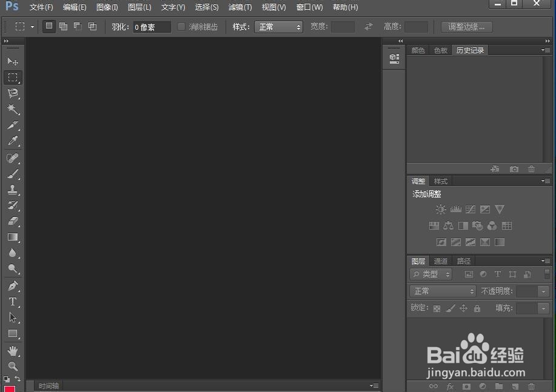
Task: Select the Brush tool
Action: point(12,173)
